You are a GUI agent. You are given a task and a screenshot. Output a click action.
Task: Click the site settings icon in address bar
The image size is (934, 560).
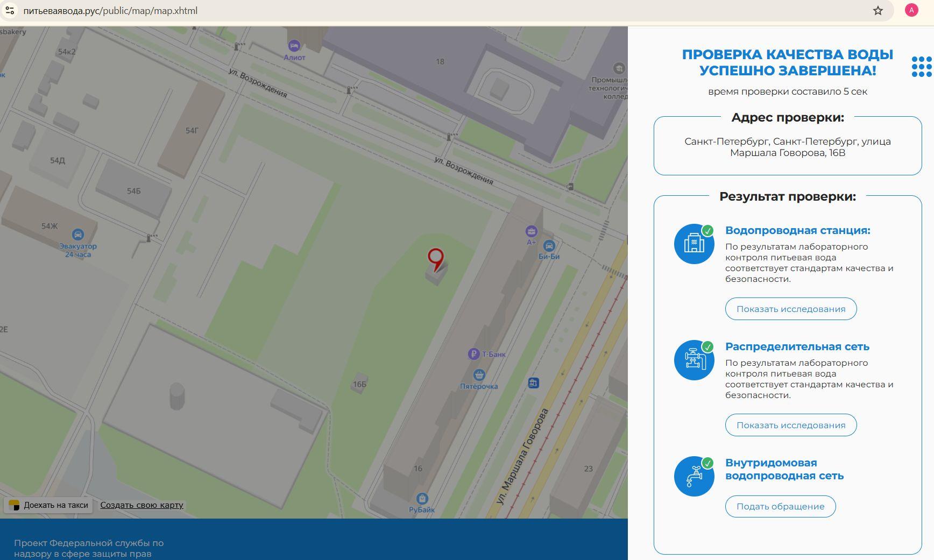point(10,10)
